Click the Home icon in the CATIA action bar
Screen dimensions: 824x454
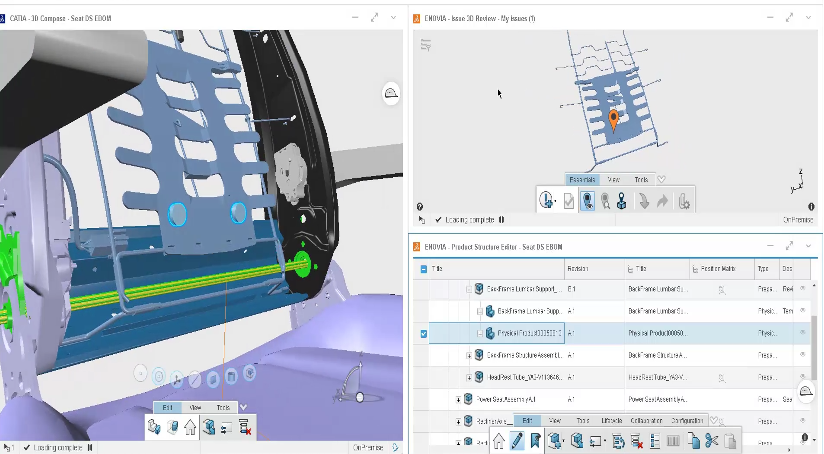(190, 427)
